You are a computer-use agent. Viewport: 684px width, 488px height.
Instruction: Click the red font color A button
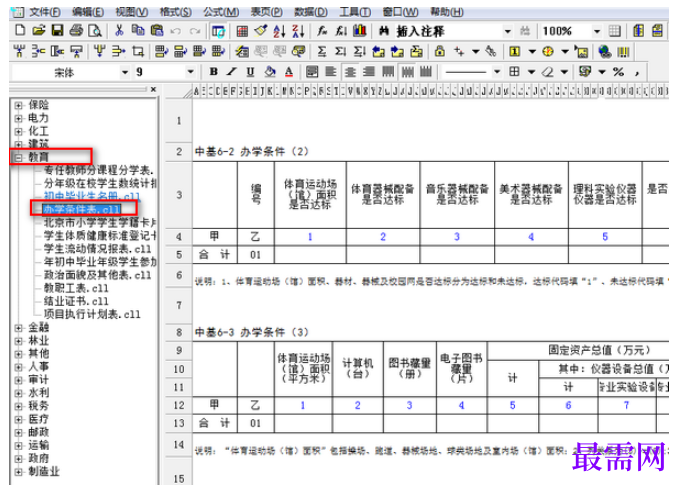pyautogui.click(x=289, y=72)
